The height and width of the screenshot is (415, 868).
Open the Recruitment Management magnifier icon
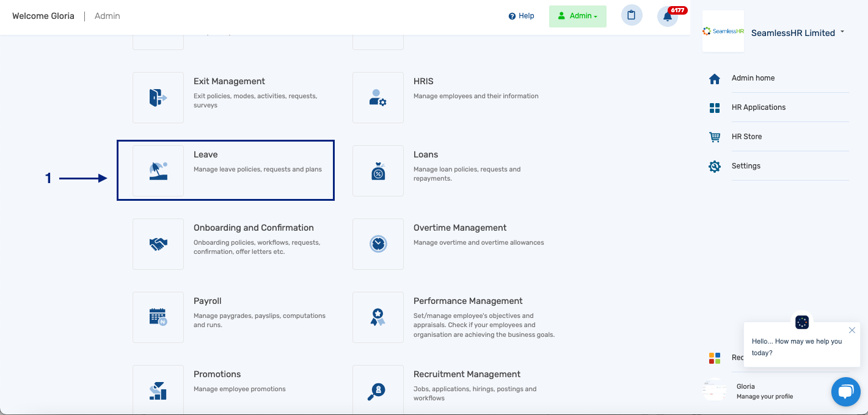click(x=378, y=390)
